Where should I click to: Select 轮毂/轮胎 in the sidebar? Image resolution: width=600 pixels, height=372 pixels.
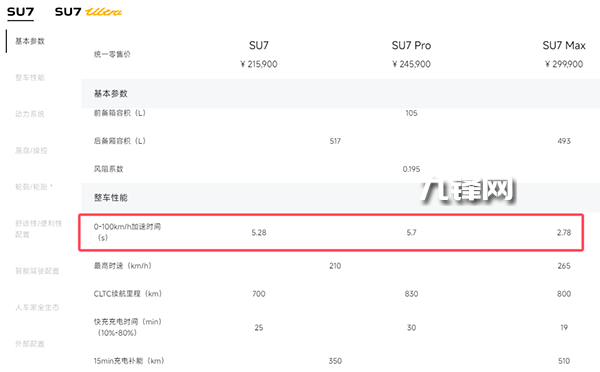(34, 187)
